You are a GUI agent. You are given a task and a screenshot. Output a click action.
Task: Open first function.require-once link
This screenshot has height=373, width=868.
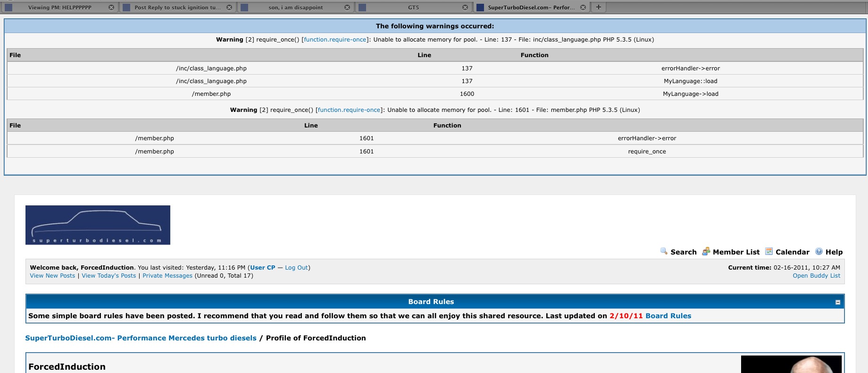[335, 40]
